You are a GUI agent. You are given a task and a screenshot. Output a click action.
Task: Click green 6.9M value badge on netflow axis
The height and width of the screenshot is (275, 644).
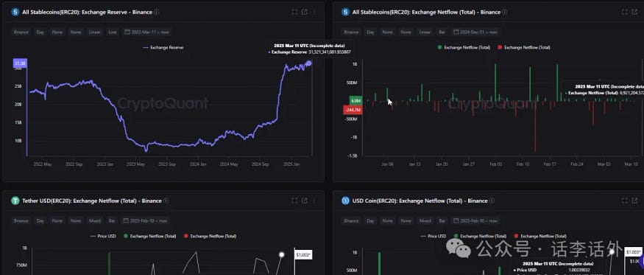355,101
